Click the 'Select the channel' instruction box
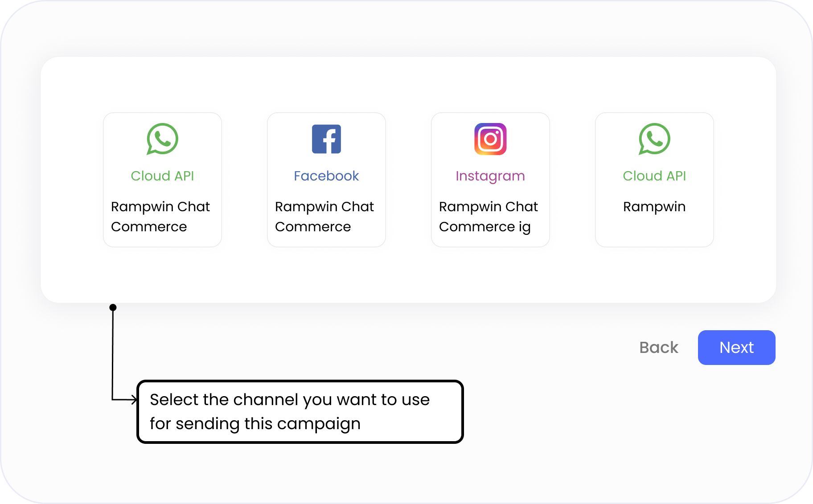The image size is (813, 504). coord(300,412)
